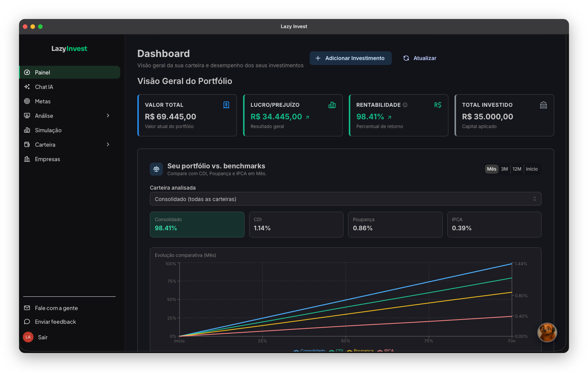Click the Total Investido R$ 35.000,00 value
Viewport: 588px width, 372px height.
[x=488, y=117]
